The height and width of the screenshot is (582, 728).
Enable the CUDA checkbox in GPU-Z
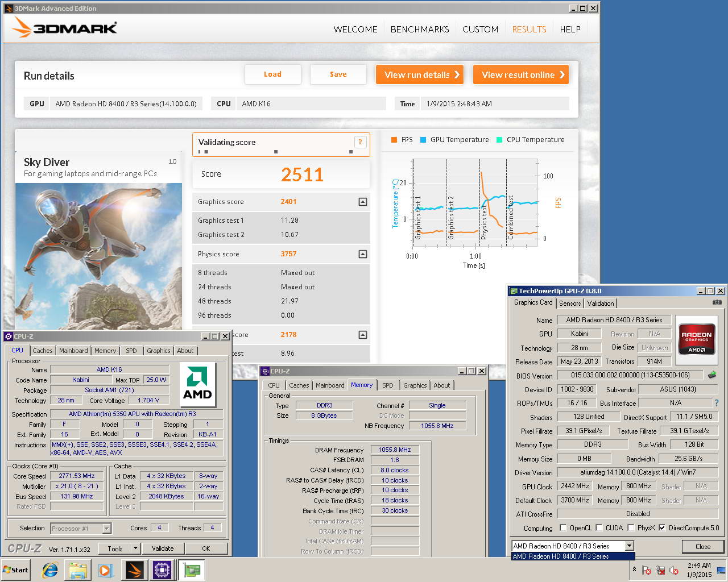click(599, 528)
